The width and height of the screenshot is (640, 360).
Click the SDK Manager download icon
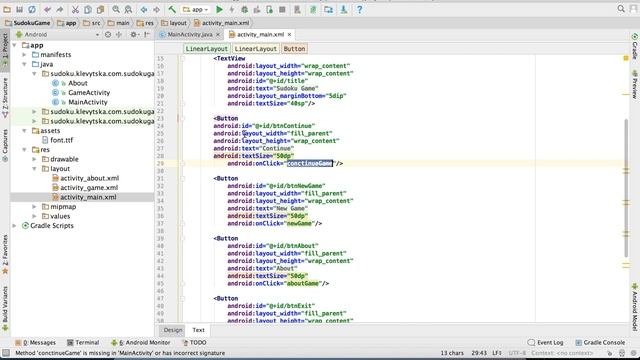[344, 9]
